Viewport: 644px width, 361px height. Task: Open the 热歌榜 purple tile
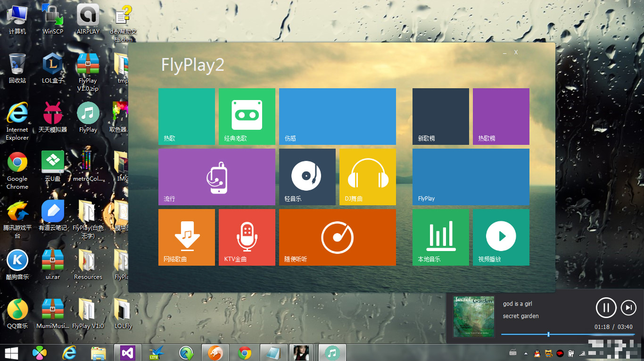coord(501,117)
